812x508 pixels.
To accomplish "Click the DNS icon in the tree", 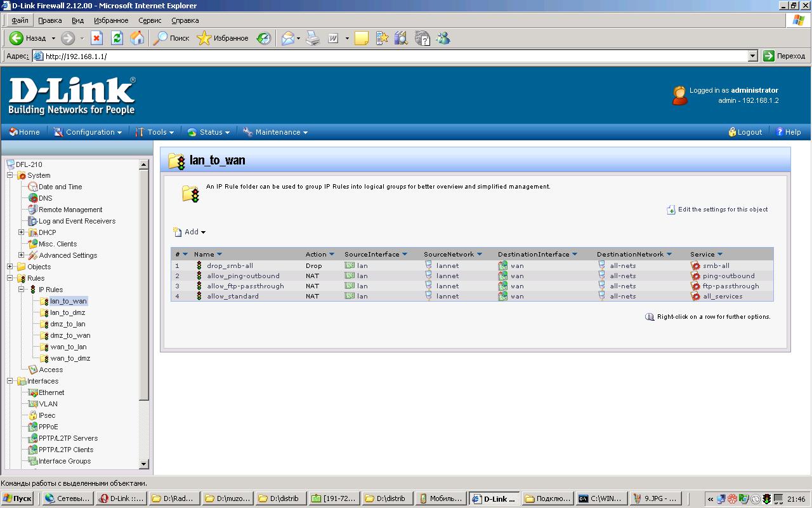I will 33,198.
